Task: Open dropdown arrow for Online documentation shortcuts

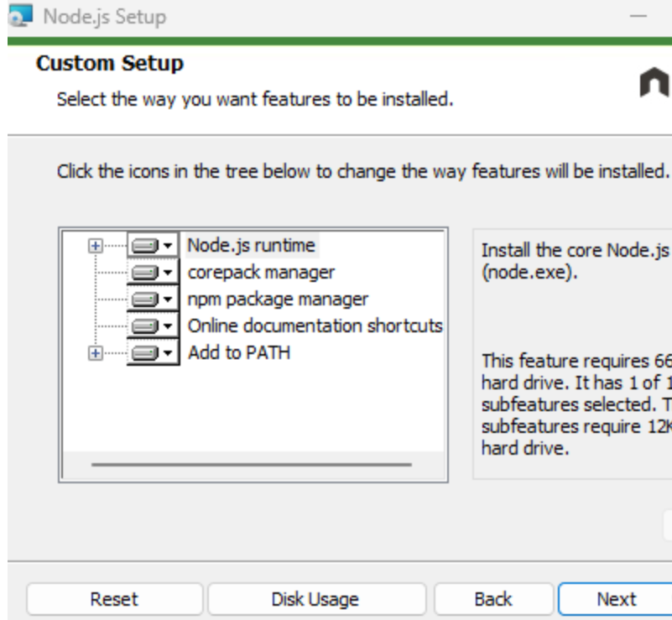Action: point(169,326)
